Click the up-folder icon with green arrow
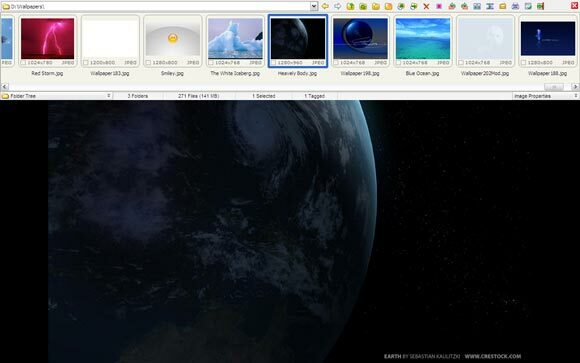Screen dimensions: 580x363 point(350,6)
